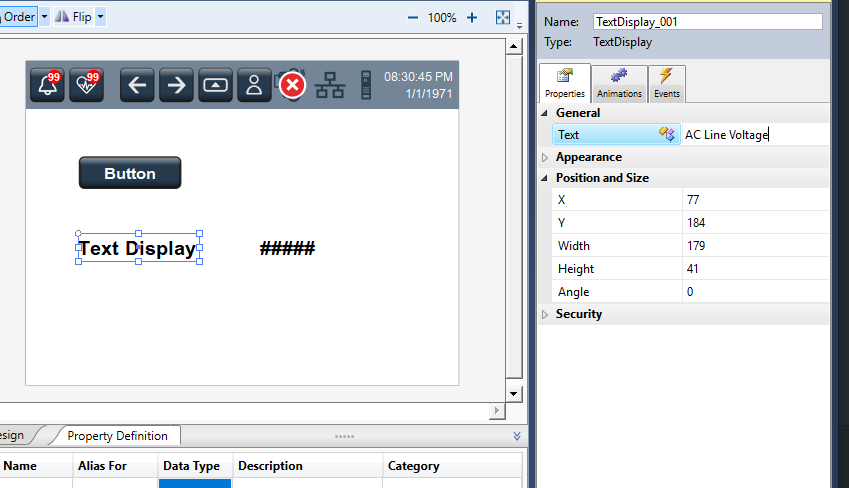Click the virtual keyboard popup icon
The width and height of the screenshot is (849, 488).
pos(215,85)
